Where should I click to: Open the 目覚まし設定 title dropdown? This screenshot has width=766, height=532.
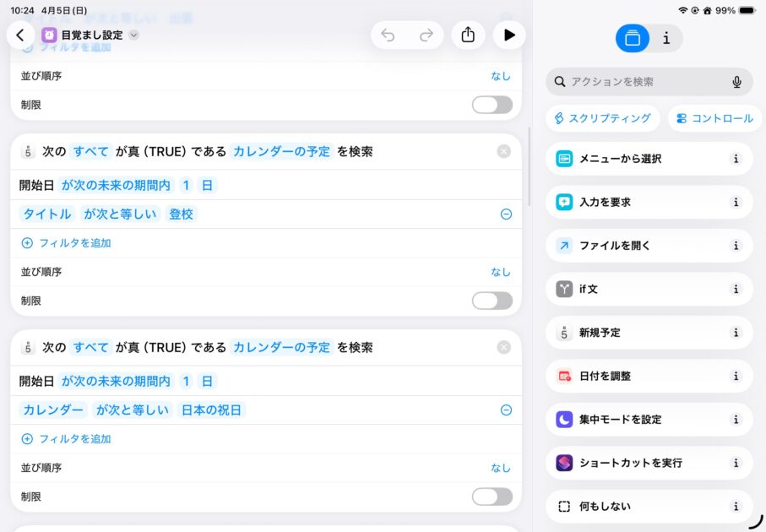pyautogui.click(x=133, y=35)
